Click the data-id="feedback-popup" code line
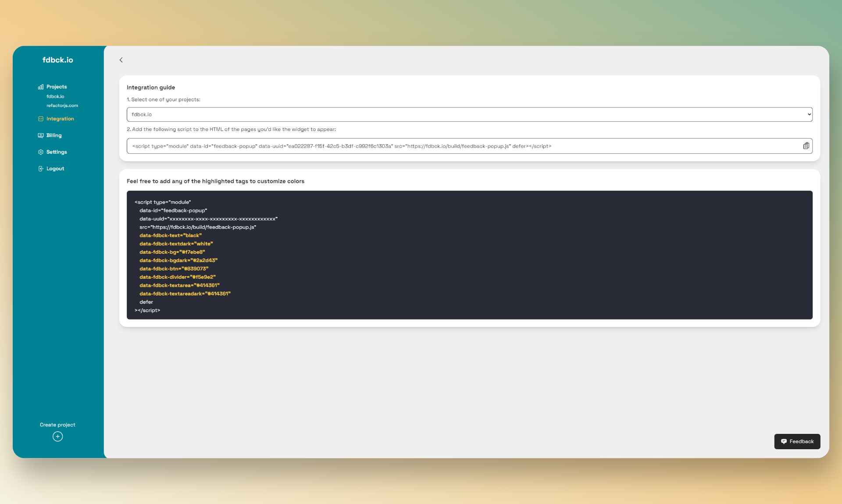This screenshot has width=842, height=504. point(173,210)
